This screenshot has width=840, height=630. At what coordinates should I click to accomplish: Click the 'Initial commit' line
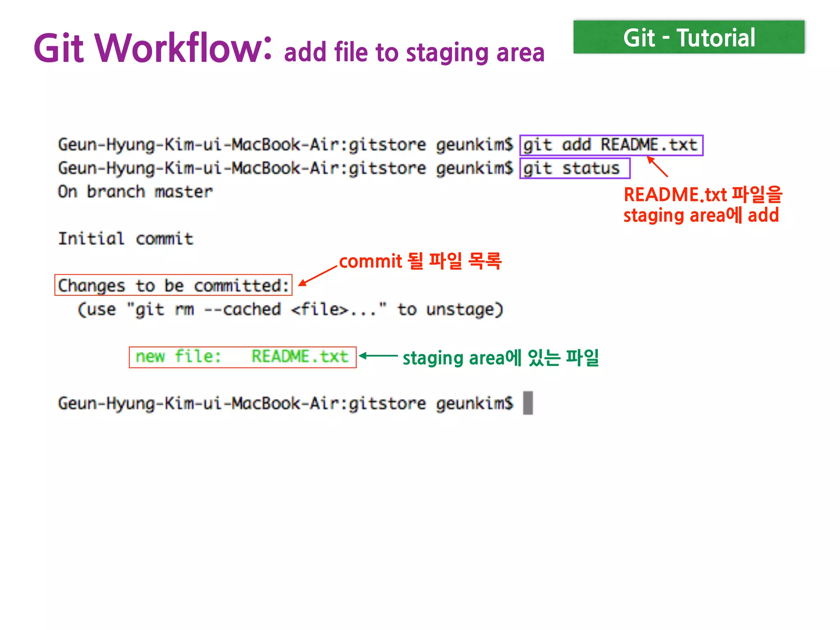[x=126, y=239]
